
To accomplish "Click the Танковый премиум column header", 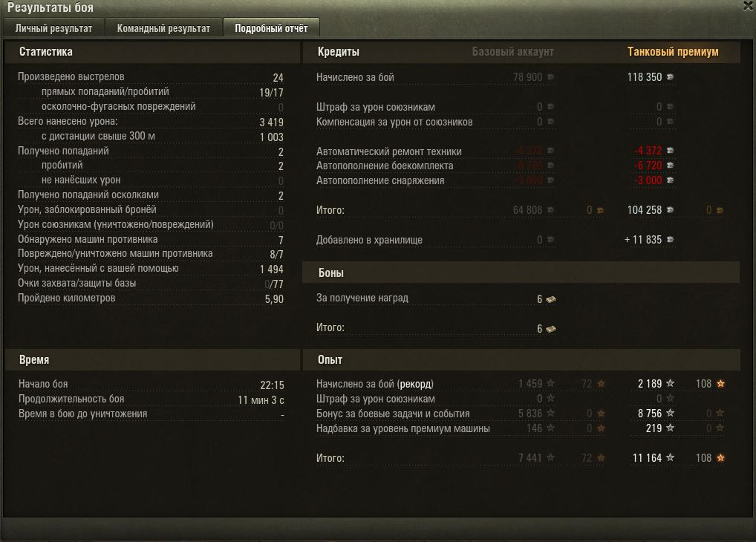I will (673, 51).
